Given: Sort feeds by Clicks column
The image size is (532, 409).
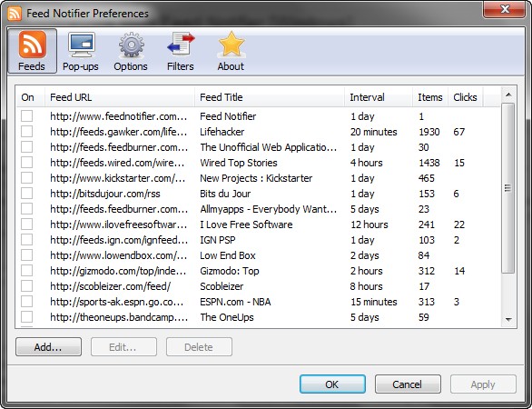Looking at the screenshot, I should (466, 97).
